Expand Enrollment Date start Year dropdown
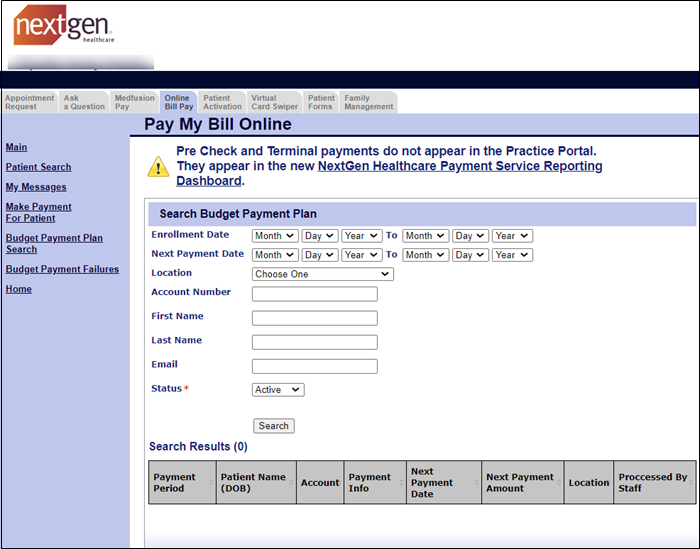 click(362, 236)
